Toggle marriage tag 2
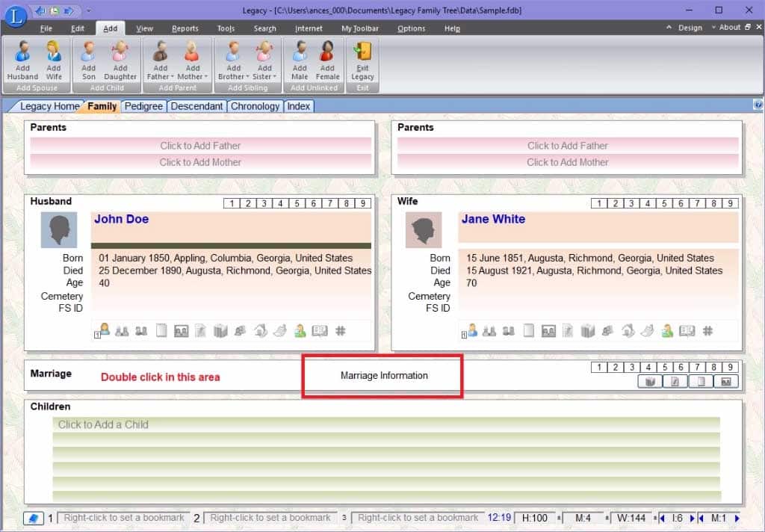765x532 pixels. coord(616,368)
